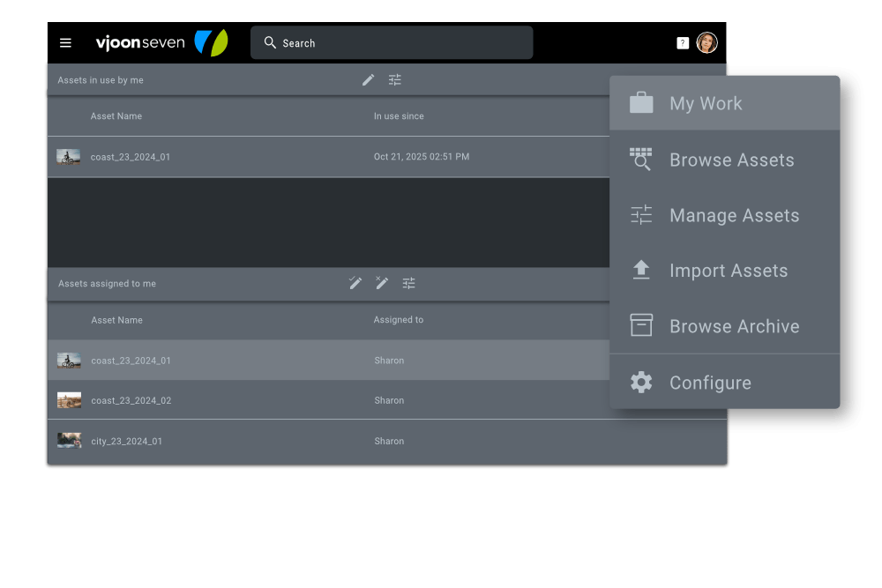Viewport: 882px width, 588px height.
Task: Open the user profile avatar
Action: coord(706,42)
